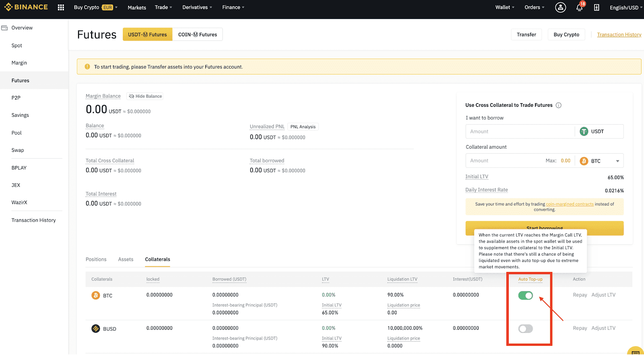Click the USDT coin icon in borrow field
The height and width of the screenshot is (355, 644).
click(x=584, y=131)
